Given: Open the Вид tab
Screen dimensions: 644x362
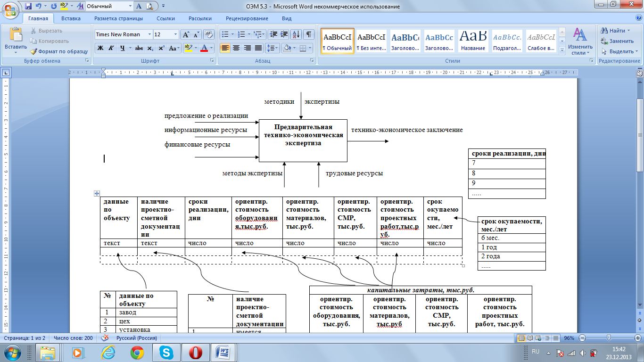Looking at the screenshot, I should coord(286,19).
